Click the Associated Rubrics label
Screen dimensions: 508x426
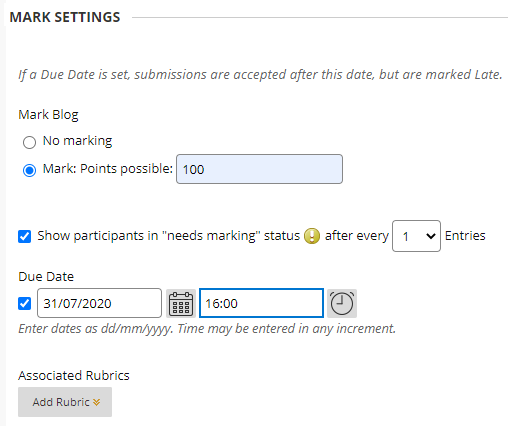click(x=74, y=376)
